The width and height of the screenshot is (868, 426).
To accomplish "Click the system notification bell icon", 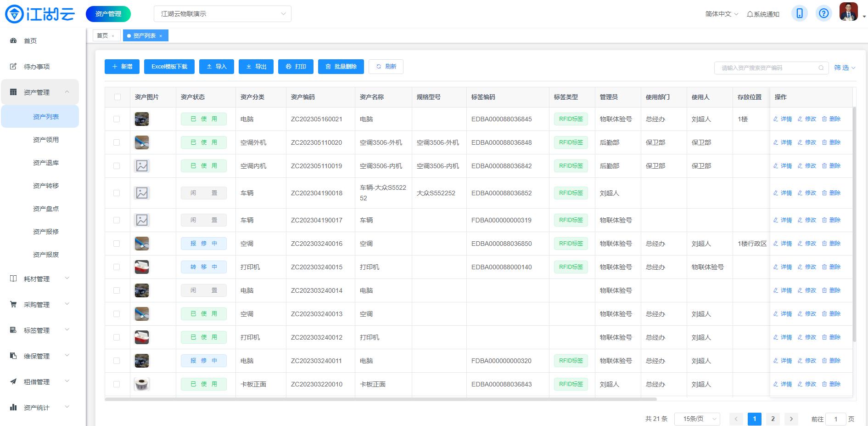I will pos(750,14).
